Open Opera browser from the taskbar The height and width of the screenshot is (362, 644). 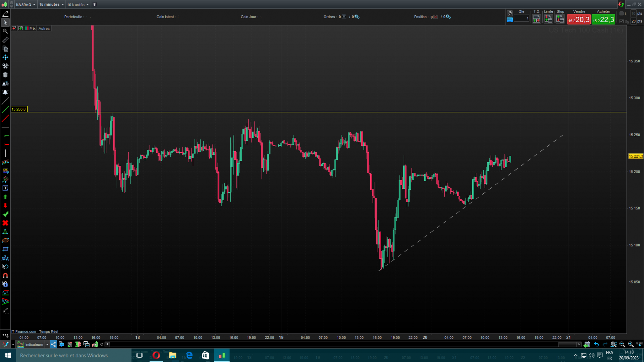point(156,356)
